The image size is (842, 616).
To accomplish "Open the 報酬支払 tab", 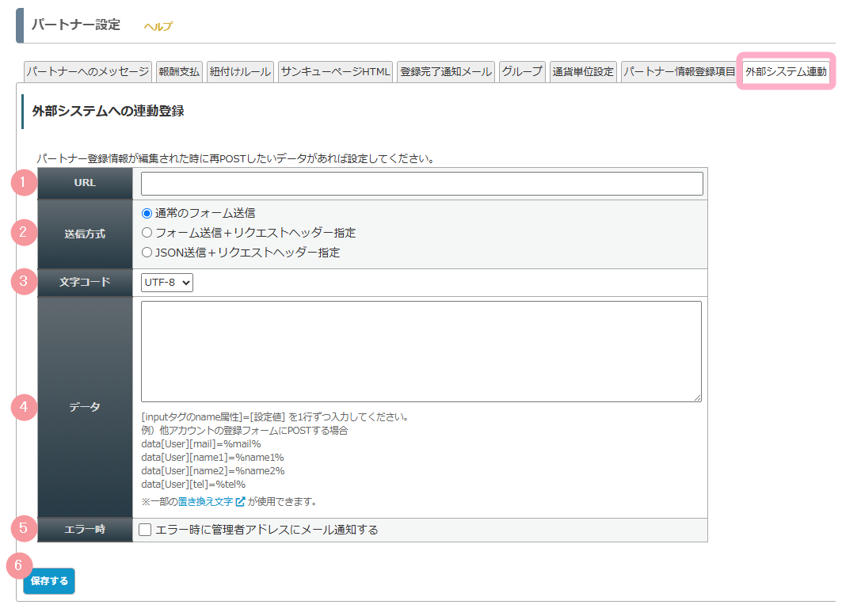I will click(x=179, y=72).
